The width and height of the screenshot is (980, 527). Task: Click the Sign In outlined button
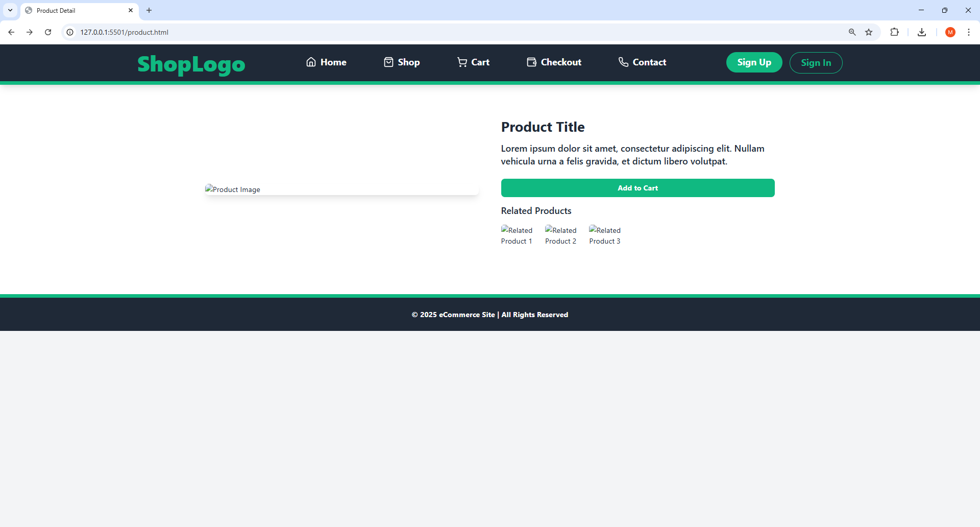[816, 63]
